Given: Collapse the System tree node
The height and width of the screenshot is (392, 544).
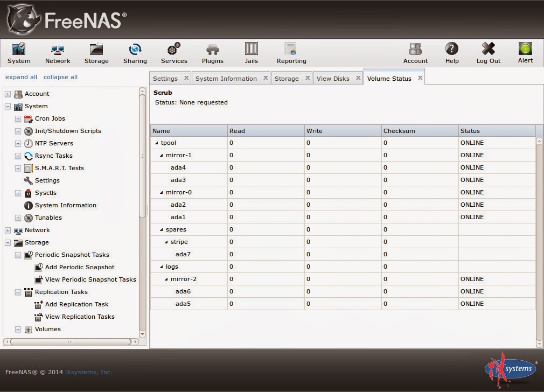Looking at the screenshot, I should 8,107.
